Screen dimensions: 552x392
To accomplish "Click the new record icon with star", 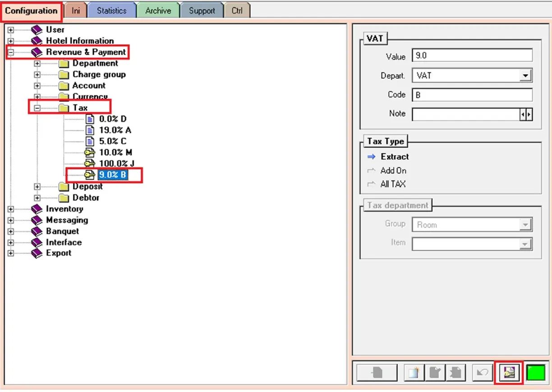I will point(414,373).
